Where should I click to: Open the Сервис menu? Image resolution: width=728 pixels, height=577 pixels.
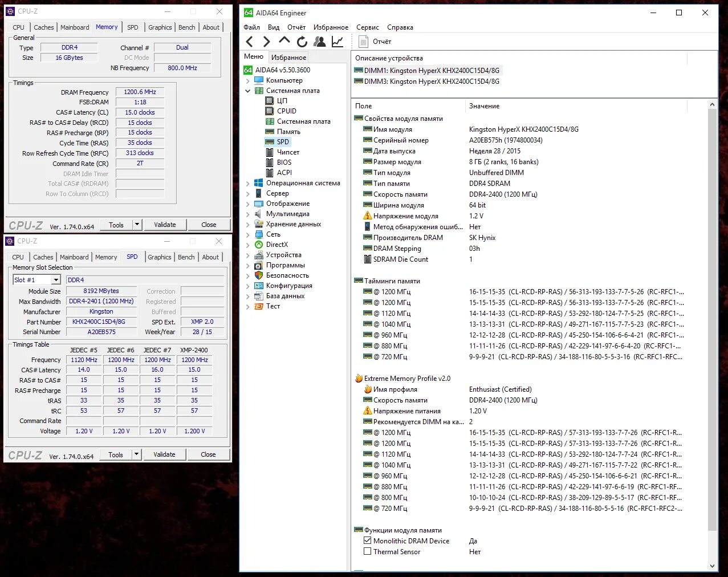(x=368, y=27)
